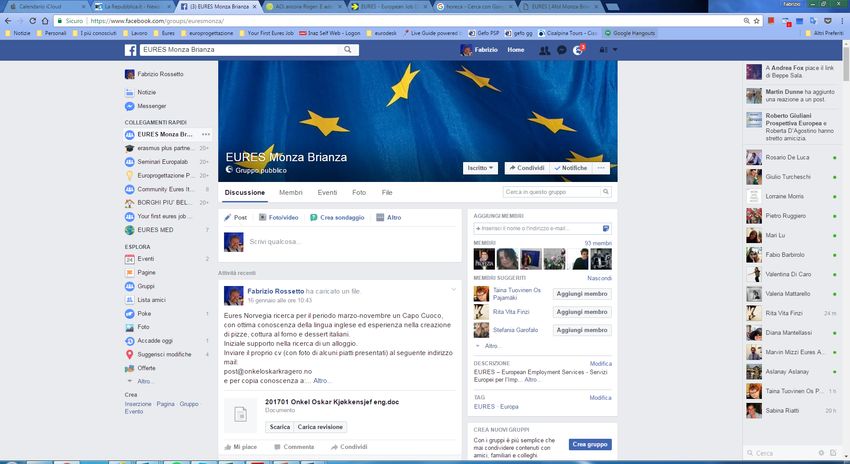This screenshot has height=464, width=850.
Task: Click Commenta on the post
Action: click(x=294, y=447)
